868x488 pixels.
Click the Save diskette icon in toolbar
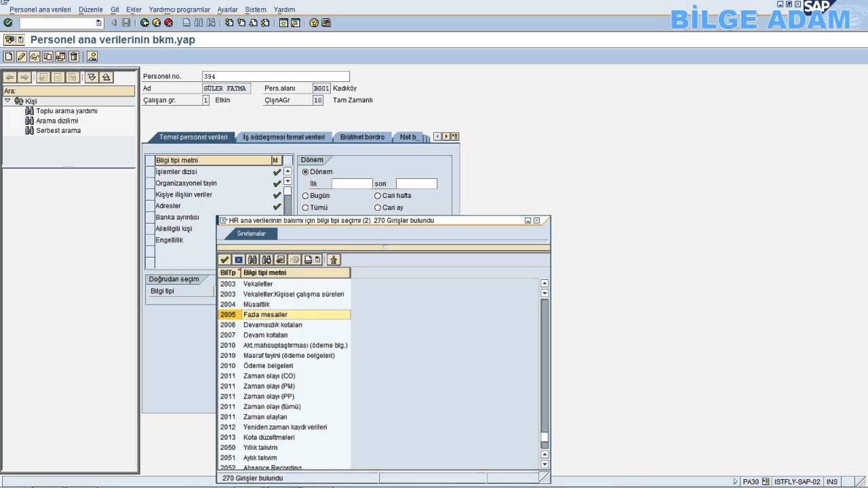[126, 22]
